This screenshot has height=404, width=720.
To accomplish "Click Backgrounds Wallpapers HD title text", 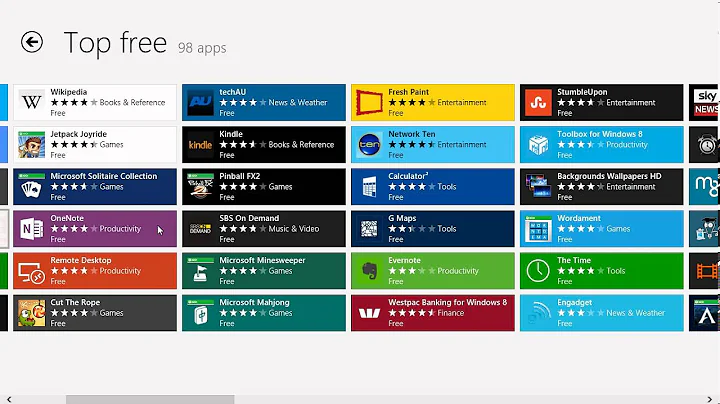I will coord(609,176).
